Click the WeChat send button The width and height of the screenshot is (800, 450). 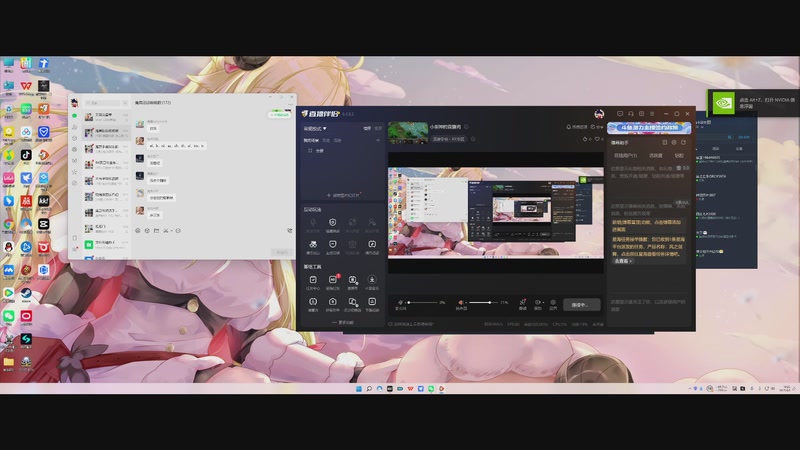click(x=282, y=252)
